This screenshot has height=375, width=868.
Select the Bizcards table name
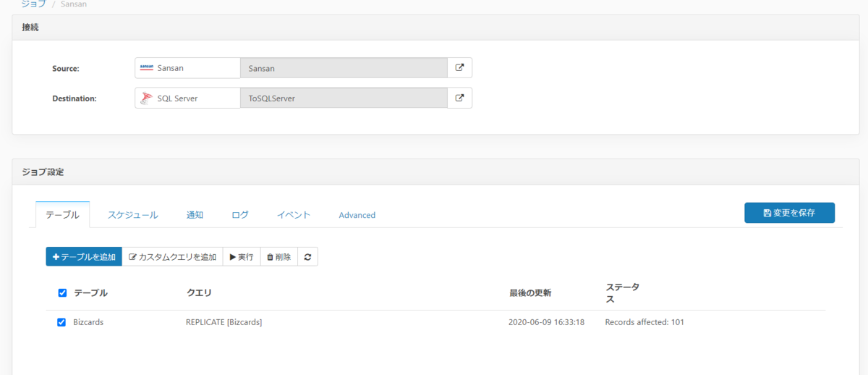point(88,322)
